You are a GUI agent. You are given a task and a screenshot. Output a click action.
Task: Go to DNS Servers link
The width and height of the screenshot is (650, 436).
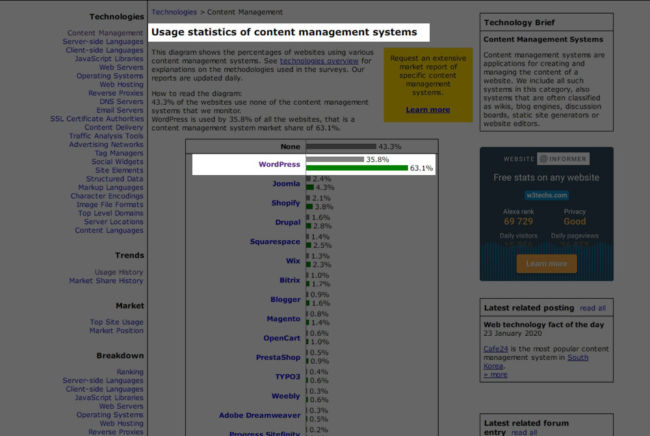(x=121, y=102)
